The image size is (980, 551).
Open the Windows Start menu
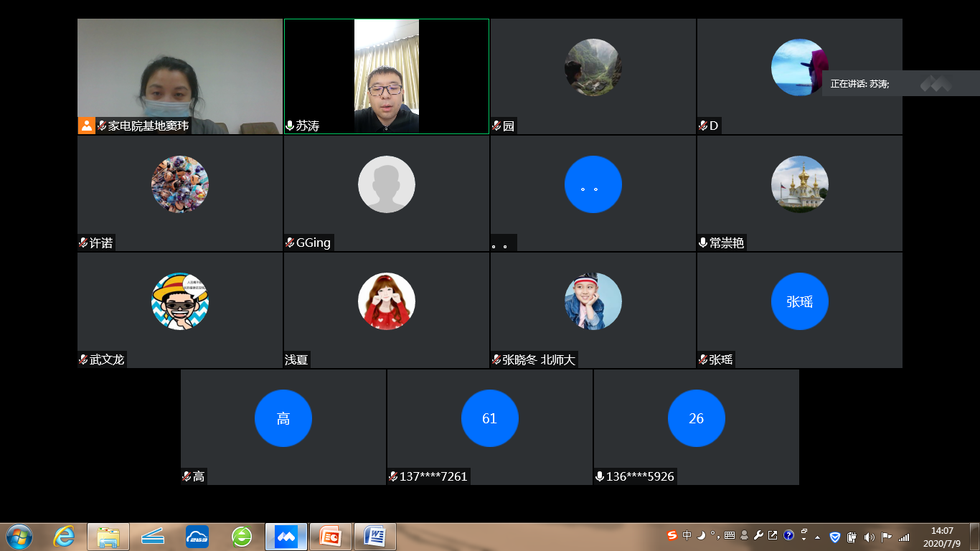(19, 536)
